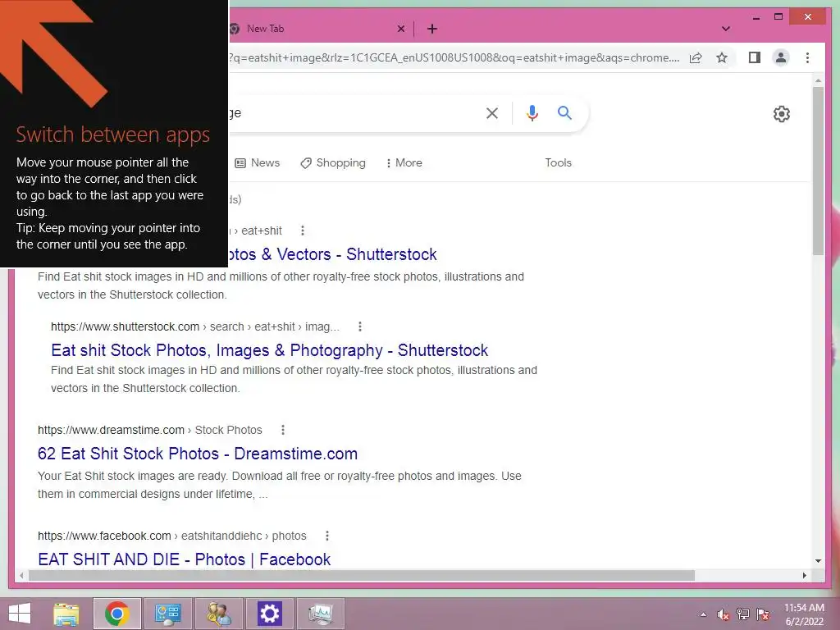Open the search Tools options
The width and height of the screenshot is (840, 630).
pyautogui.click(x=558, y=163)
